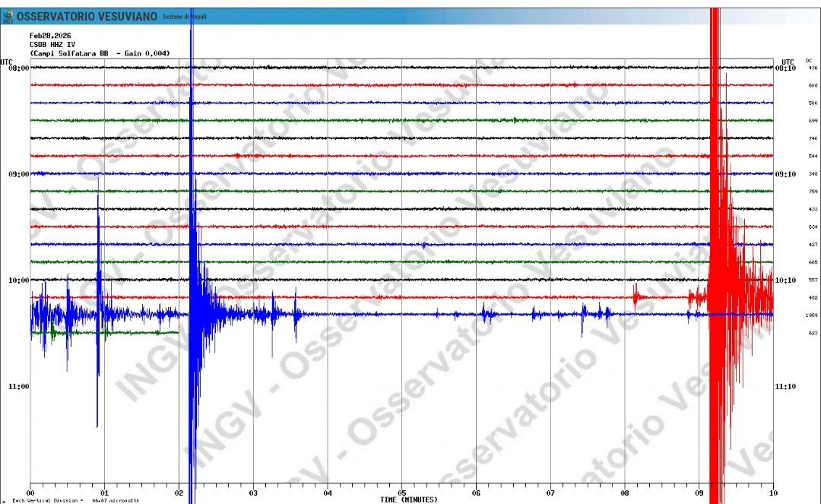Click the 11:00 time label on left
This screenshot has width=821, height=504.
pyautogui.click(x=19, y=386)
